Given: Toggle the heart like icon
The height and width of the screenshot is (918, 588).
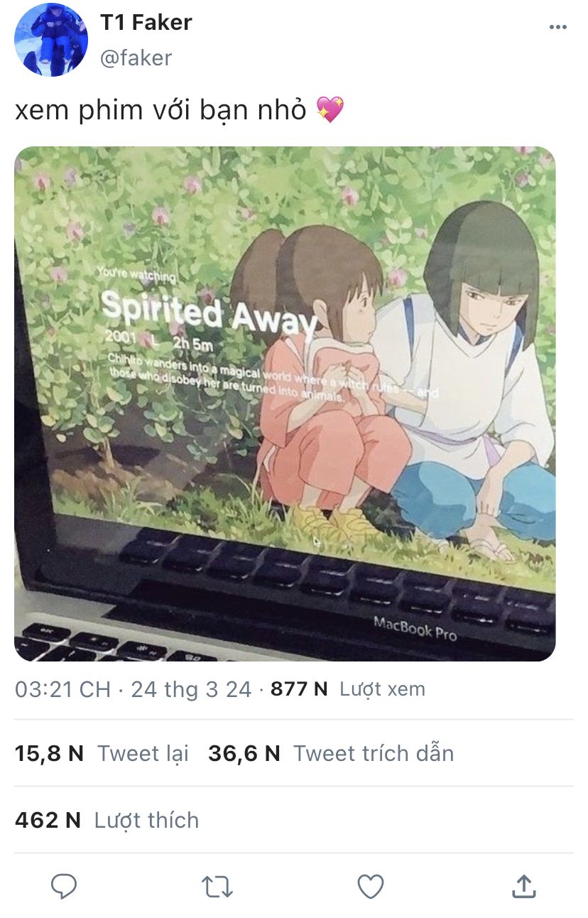Looking at the screenshot, I should pos(370,886).
